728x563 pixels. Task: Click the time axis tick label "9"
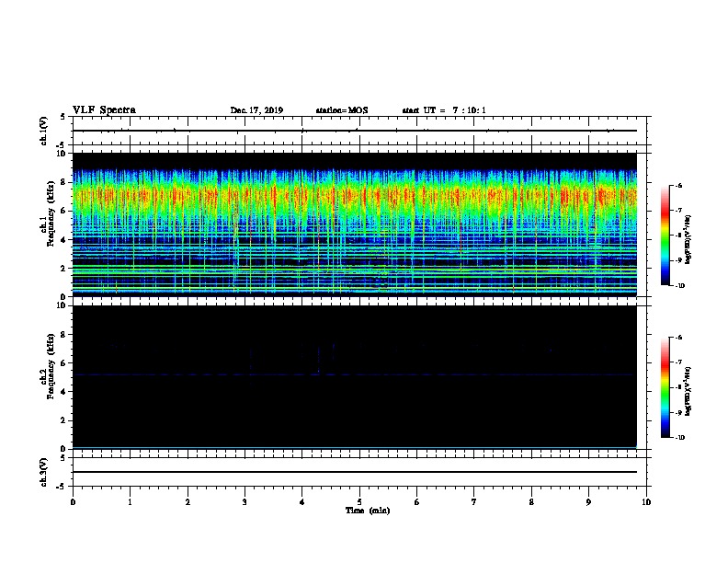point(588,502)
